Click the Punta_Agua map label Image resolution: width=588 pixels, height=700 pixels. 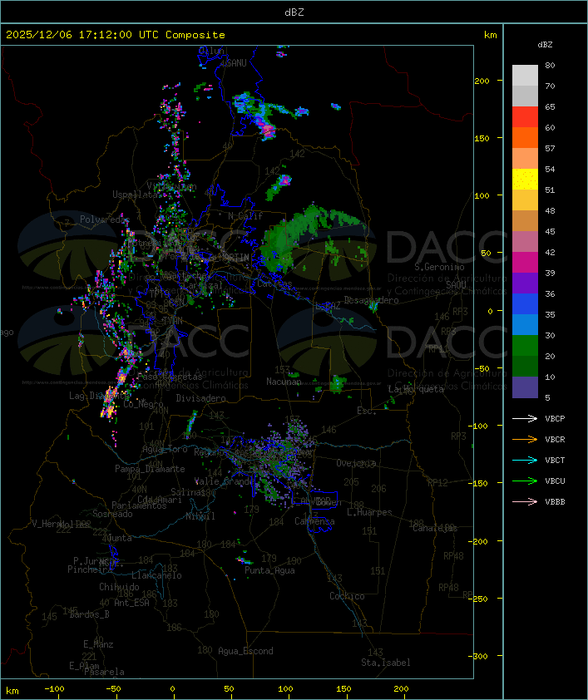click(269, 570)
